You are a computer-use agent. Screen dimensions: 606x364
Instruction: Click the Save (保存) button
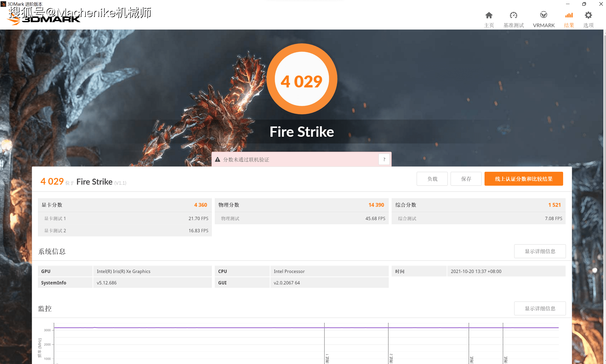pos(466,179)
